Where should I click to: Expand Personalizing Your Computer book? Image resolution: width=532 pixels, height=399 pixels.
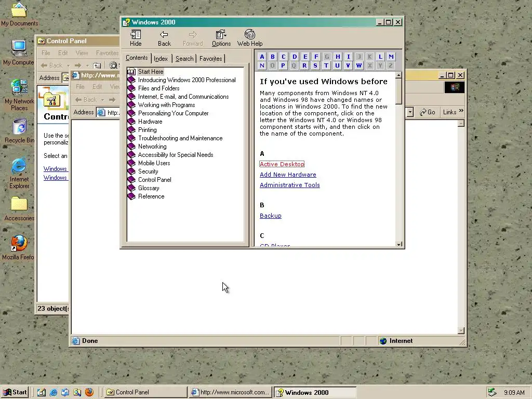tap(174, 113)
